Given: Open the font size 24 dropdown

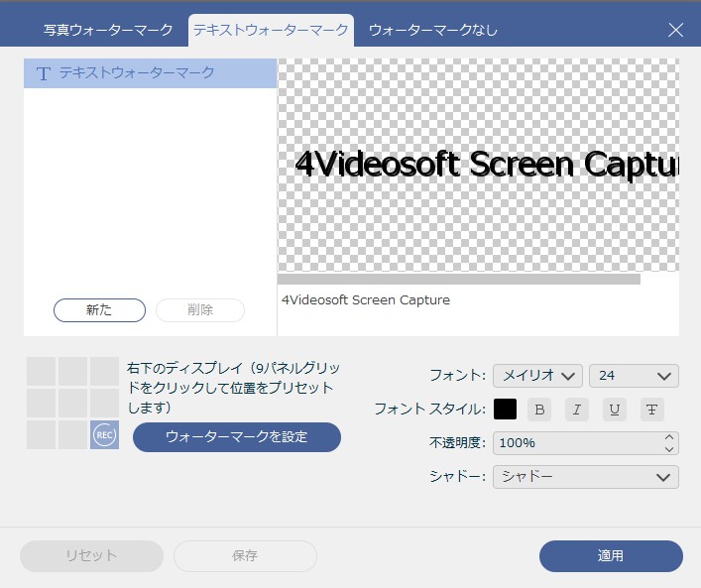Looking at the screenshot, I should (634, 376).
